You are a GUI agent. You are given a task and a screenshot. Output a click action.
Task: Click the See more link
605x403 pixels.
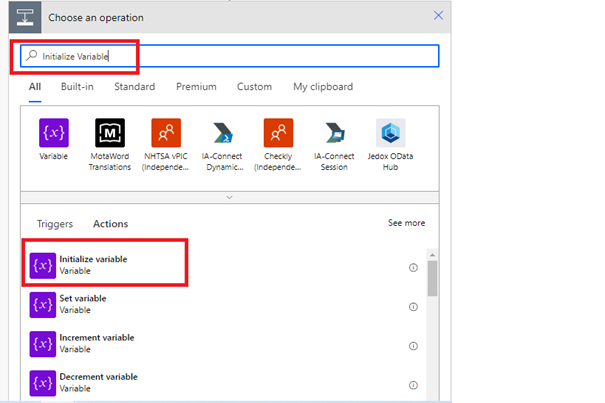[406, 223]
